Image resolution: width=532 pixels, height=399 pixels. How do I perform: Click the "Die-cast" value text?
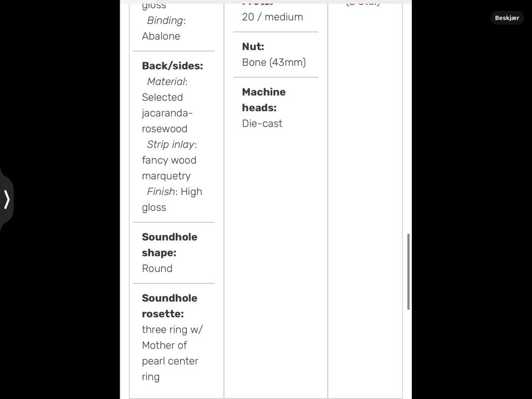(x=262, y=124)
